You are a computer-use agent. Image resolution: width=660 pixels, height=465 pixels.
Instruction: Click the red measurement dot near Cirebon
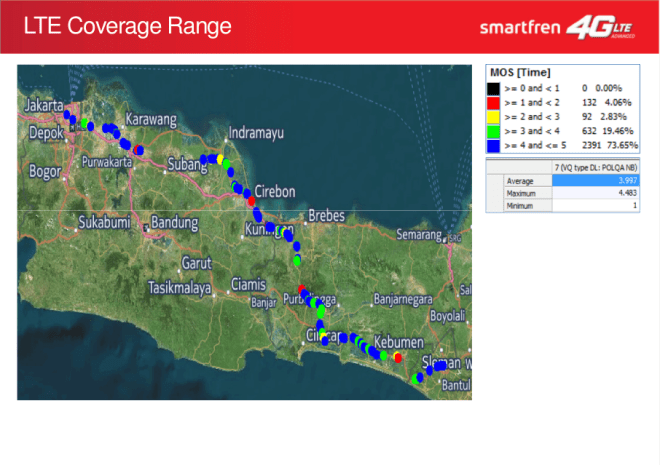coord(251,201)
